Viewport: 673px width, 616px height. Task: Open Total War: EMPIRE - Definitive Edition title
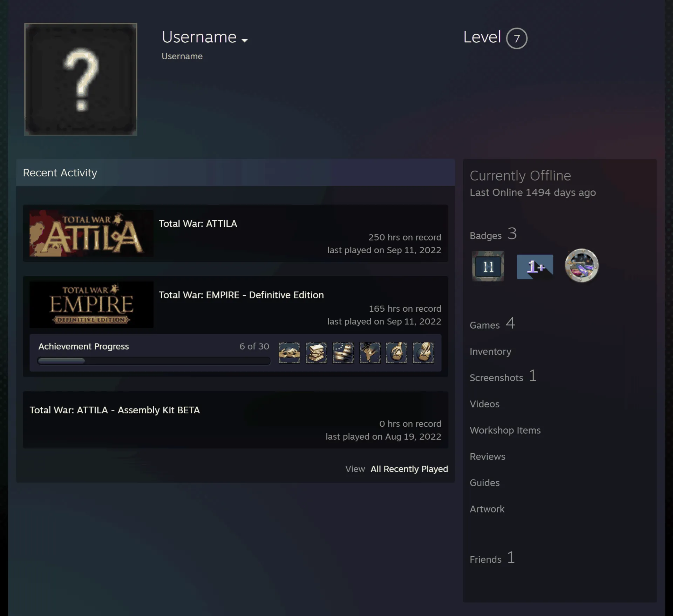click(241, 295)
